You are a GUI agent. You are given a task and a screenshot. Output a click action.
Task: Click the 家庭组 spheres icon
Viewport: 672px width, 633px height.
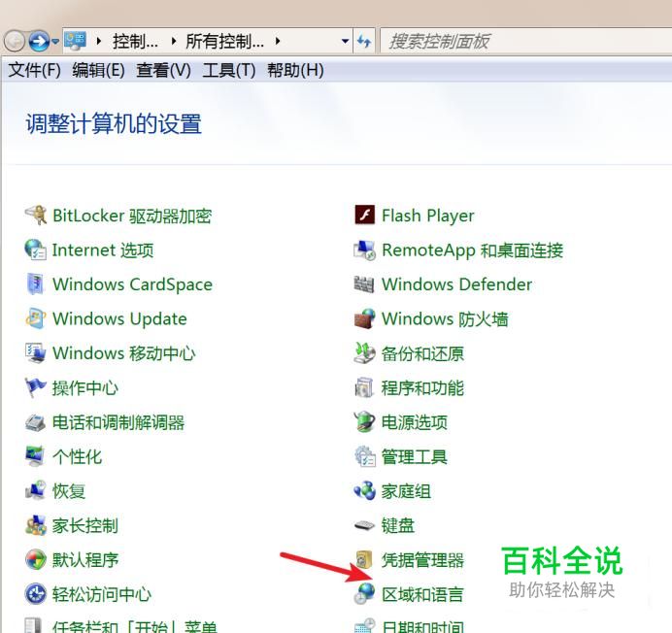[x=365, y=490]
